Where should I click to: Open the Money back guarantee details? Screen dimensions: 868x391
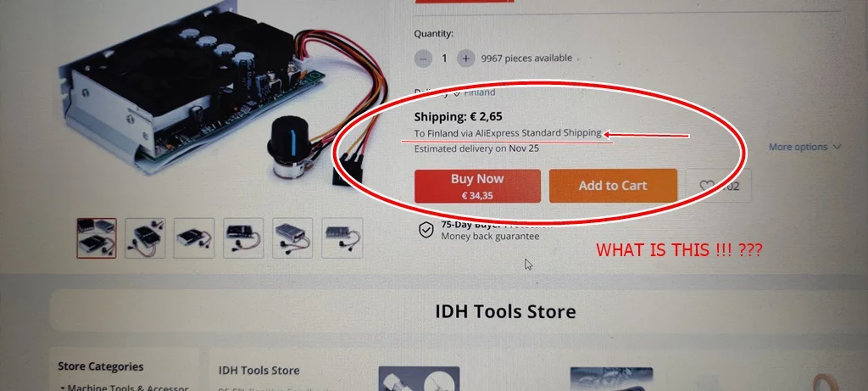[x=489, y=237]
